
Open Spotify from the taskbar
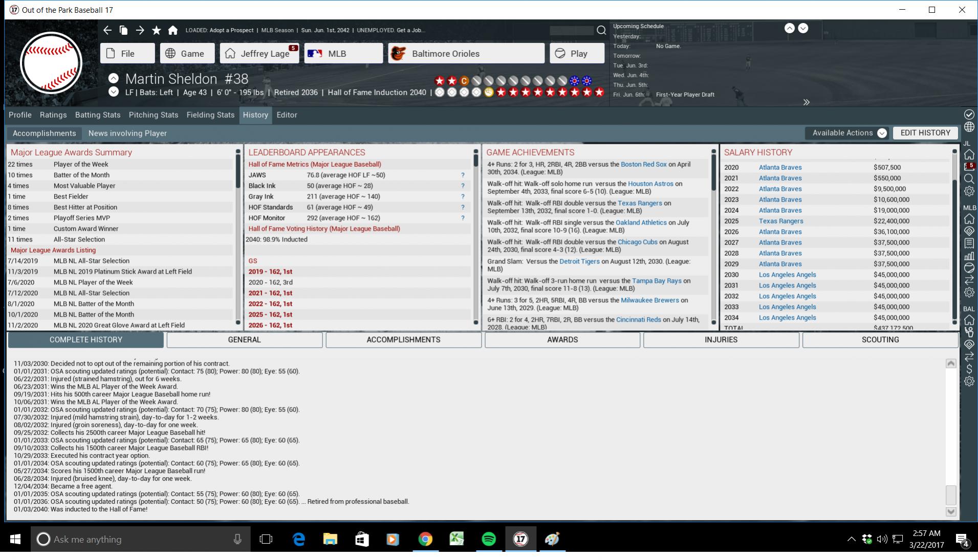[489, 539]
